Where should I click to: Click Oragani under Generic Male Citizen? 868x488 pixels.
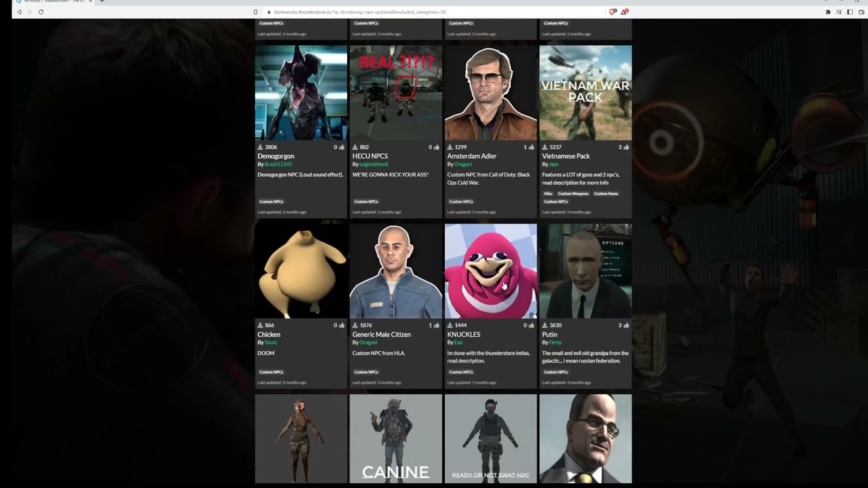pos(368,342)
